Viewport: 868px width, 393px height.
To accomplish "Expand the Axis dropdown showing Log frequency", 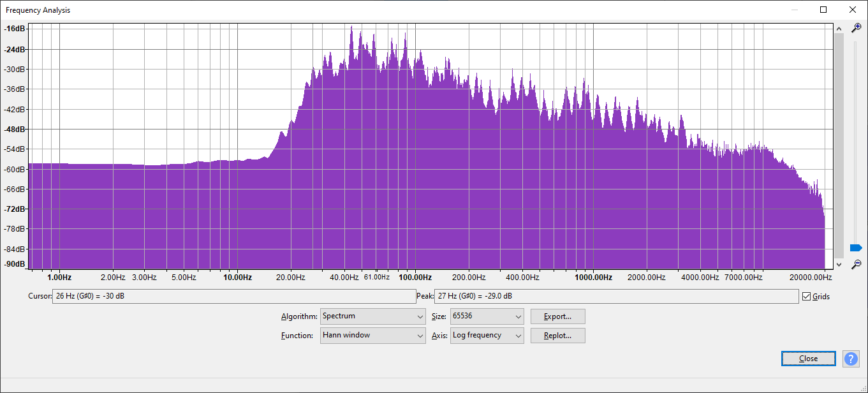I will click(x=487, y=336).
